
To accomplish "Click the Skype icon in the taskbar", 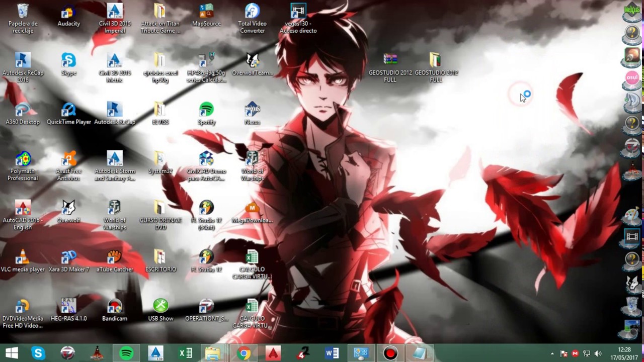I will pos(38,353).
